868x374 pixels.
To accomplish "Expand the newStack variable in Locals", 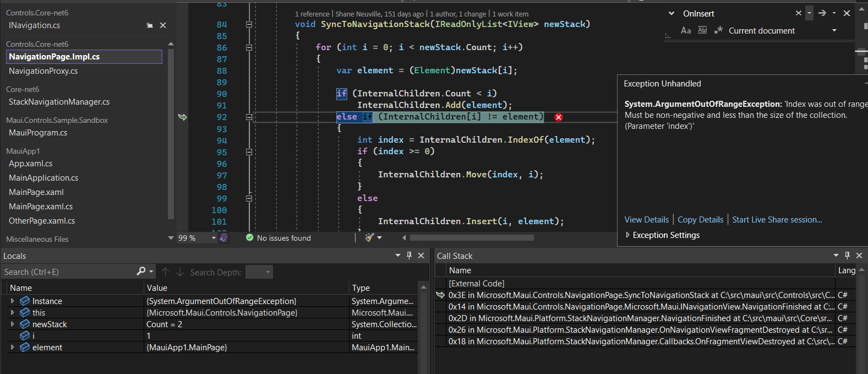I will 12,324.
